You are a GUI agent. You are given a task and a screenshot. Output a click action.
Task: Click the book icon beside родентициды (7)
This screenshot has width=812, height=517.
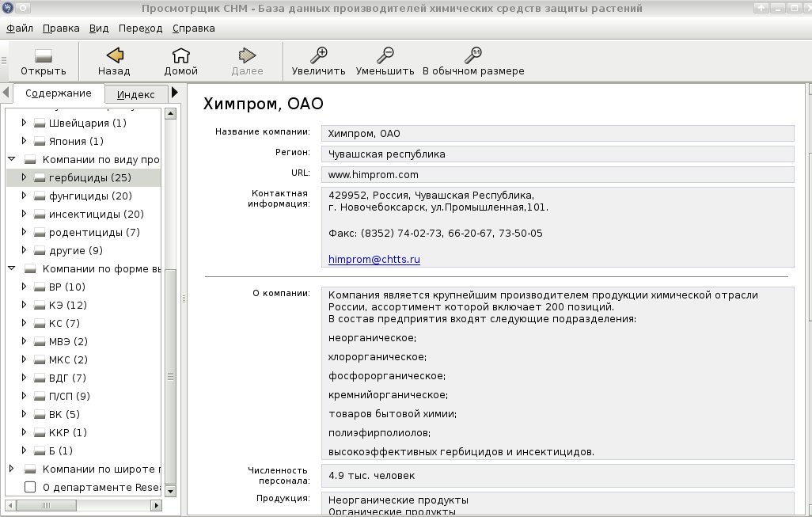pos(40,232)
